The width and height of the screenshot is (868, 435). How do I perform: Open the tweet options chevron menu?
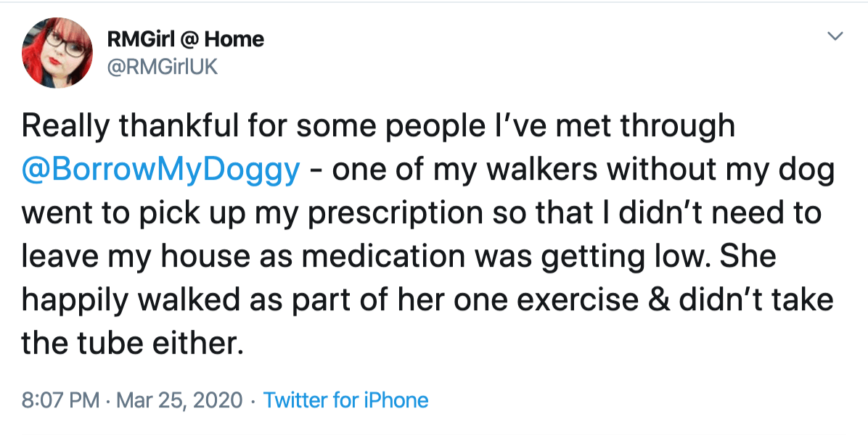click(x=835, y=36)
